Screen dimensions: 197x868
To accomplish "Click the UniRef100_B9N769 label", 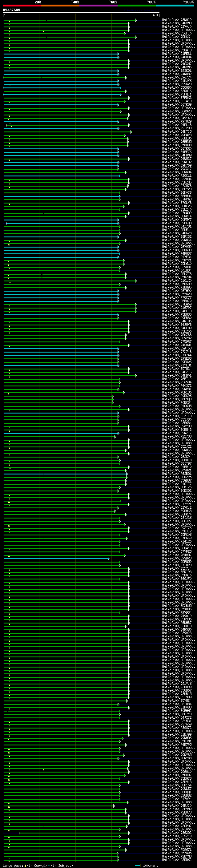I will pyautogui.click(x=177, y=165).
